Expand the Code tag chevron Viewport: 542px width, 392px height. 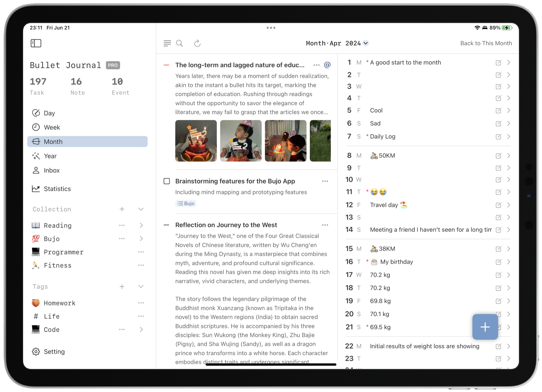141,329
